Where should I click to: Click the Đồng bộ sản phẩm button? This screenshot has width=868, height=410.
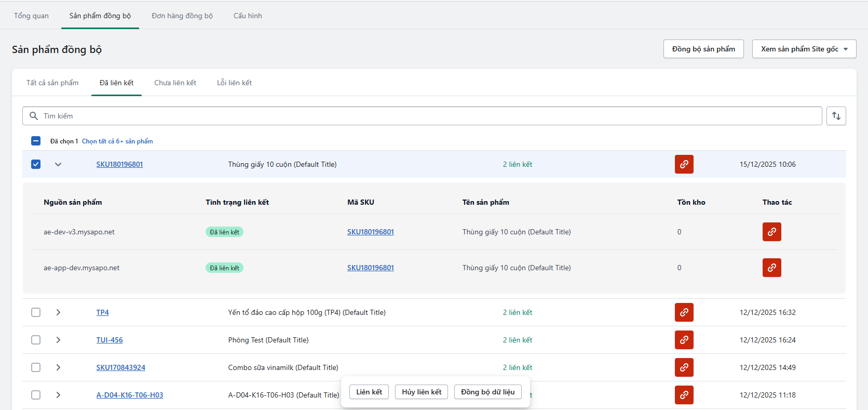[x=703, y=49]
